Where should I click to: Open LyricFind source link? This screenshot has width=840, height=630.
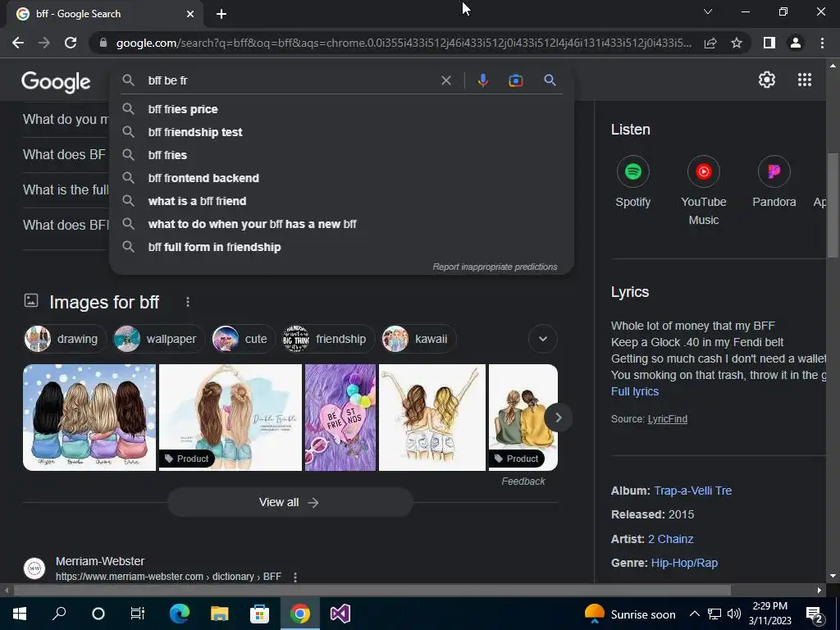(x=667, y=419)
